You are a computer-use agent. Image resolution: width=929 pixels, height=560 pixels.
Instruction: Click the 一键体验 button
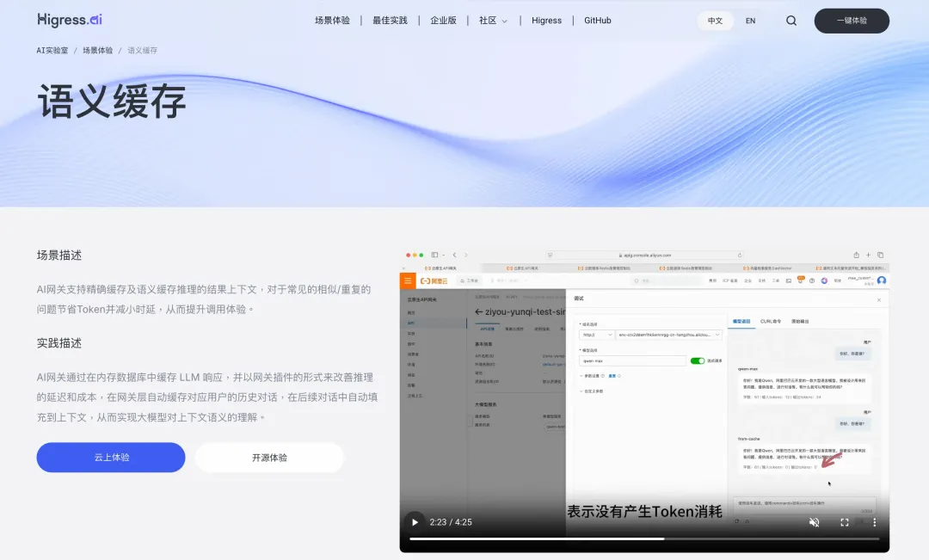pos(852,21)
